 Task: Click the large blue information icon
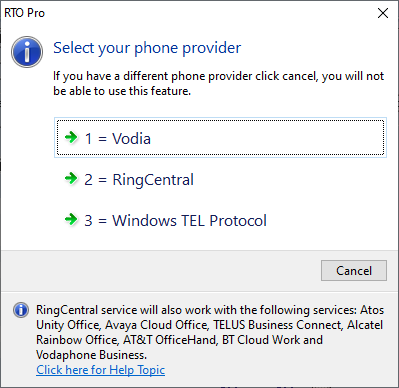click(x=27, y=52)
